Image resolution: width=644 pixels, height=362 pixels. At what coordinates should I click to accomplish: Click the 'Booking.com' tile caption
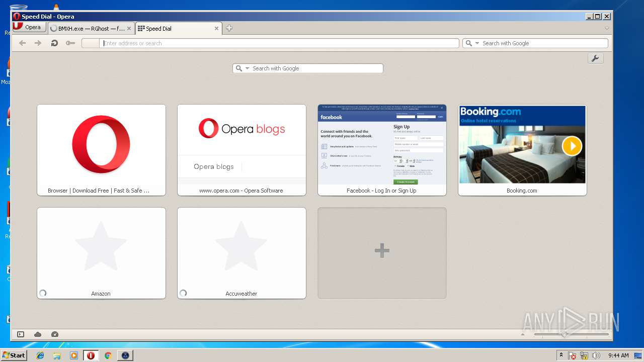pyautogui.click(x=522, y=191)
